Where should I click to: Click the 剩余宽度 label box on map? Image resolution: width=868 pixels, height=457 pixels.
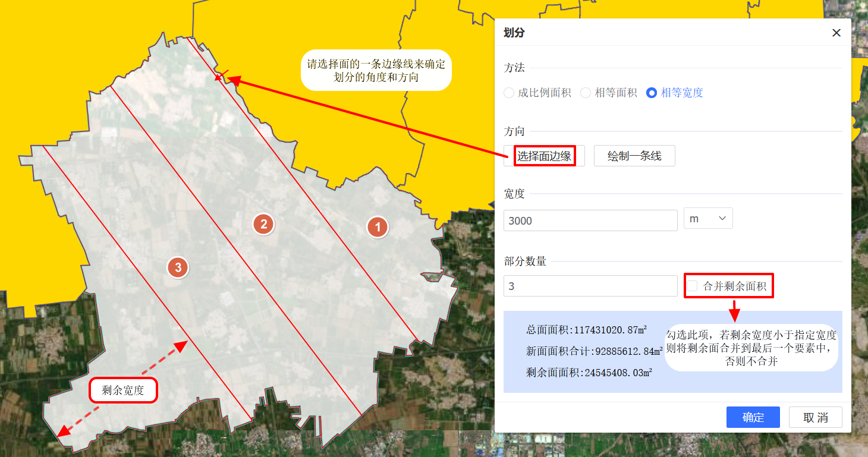click(x=123, y=390)
